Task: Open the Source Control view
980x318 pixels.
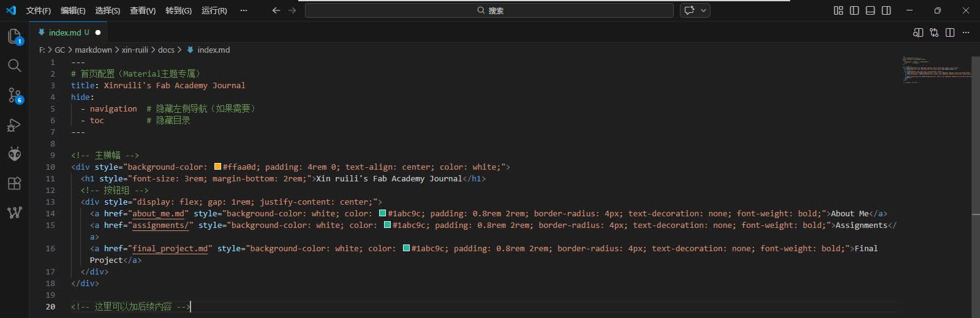Action: coord(15,95)
